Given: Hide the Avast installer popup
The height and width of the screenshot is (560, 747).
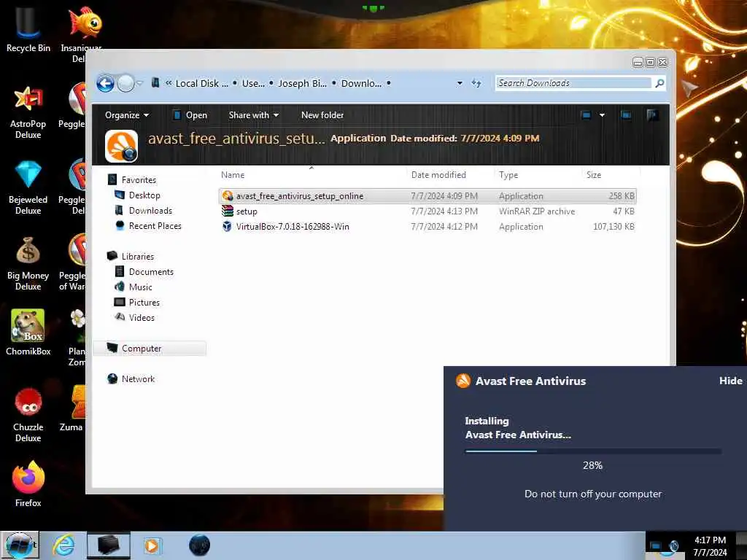Looking at the screenshot, I should (x=730, y=381).
